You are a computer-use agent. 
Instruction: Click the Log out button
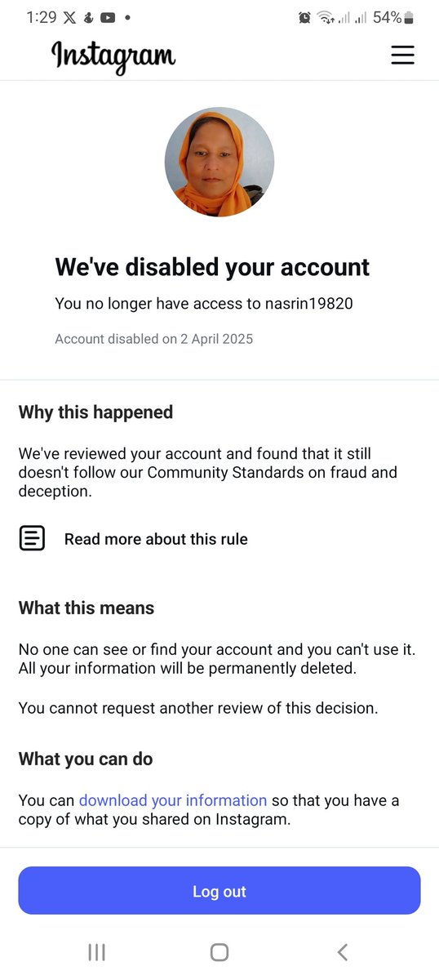(x=219, y=891)
